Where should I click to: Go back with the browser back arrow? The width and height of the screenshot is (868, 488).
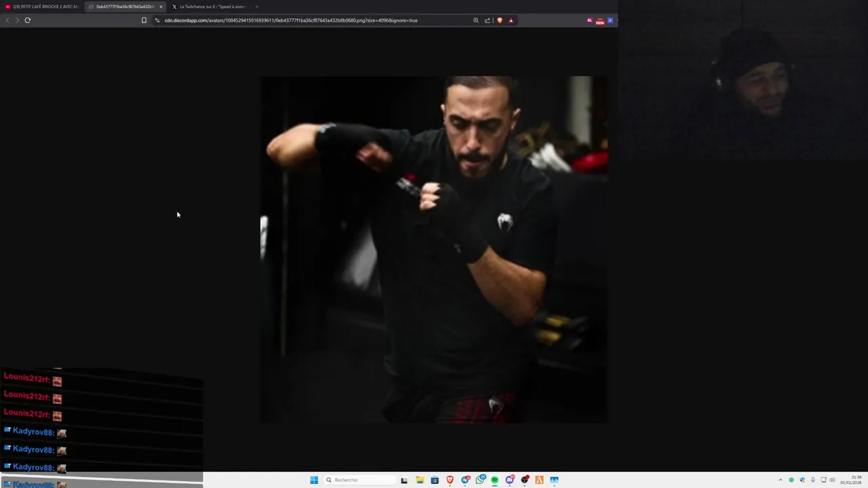point(7,20)
